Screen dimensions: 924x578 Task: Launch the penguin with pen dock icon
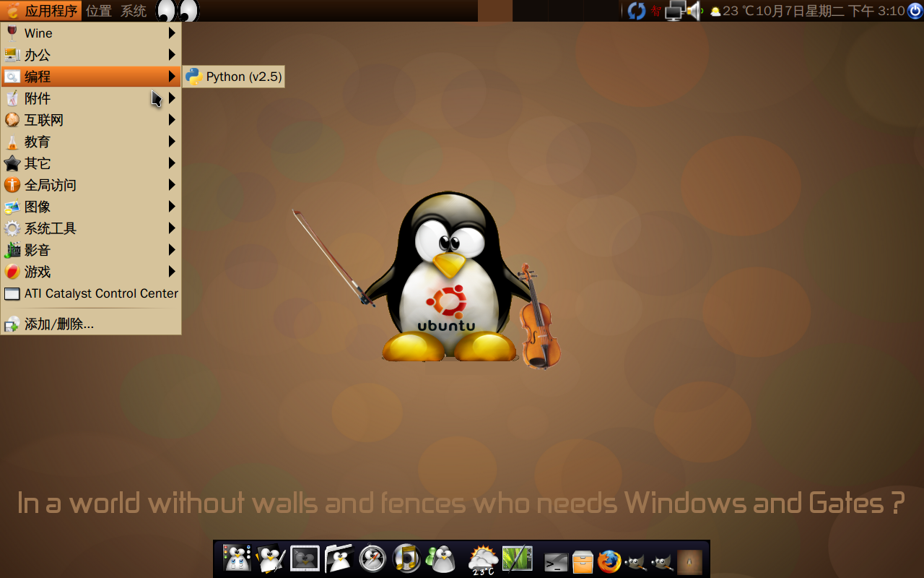pos(271,558)
